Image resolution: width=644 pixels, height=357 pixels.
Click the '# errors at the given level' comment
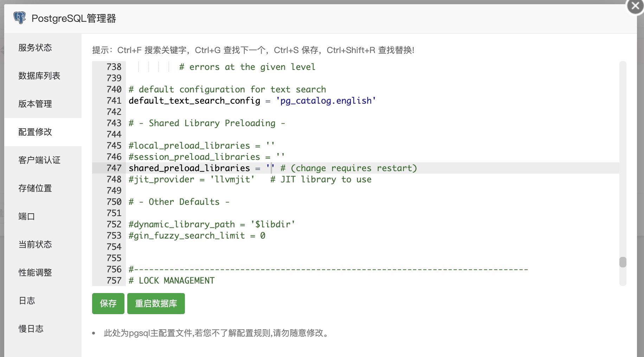pos(247,67)
